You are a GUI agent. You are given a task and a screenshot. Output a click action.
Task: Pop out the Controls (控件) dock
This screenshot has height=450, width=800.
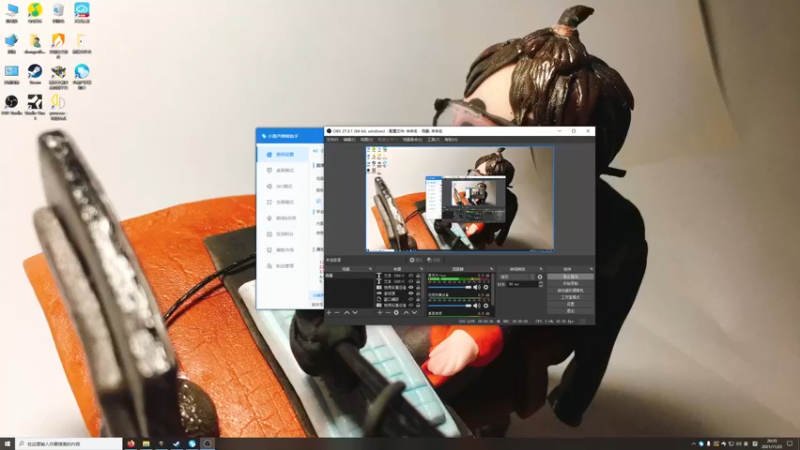click(592, 268)
